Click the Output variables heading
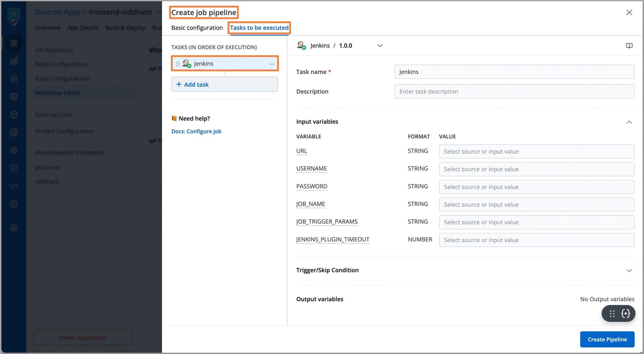644x354 pixels. tap(319, 299)
